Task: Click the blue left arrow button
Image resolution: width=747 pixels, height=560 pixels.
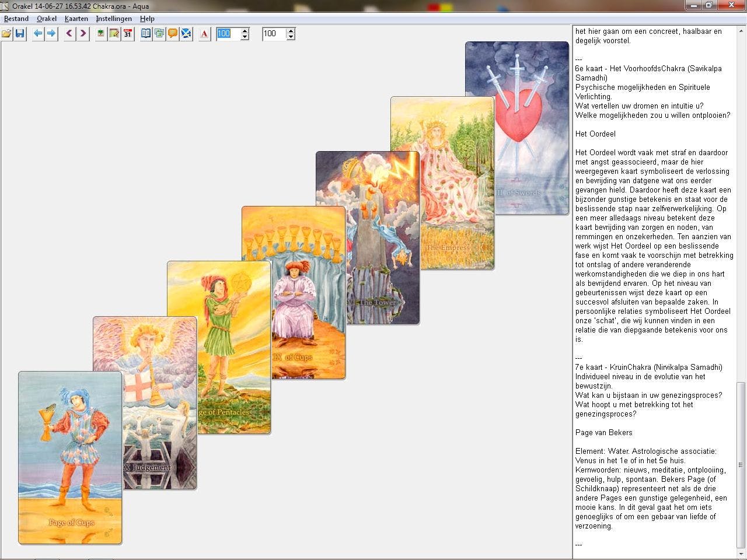Action: click(x=38, y=34)
